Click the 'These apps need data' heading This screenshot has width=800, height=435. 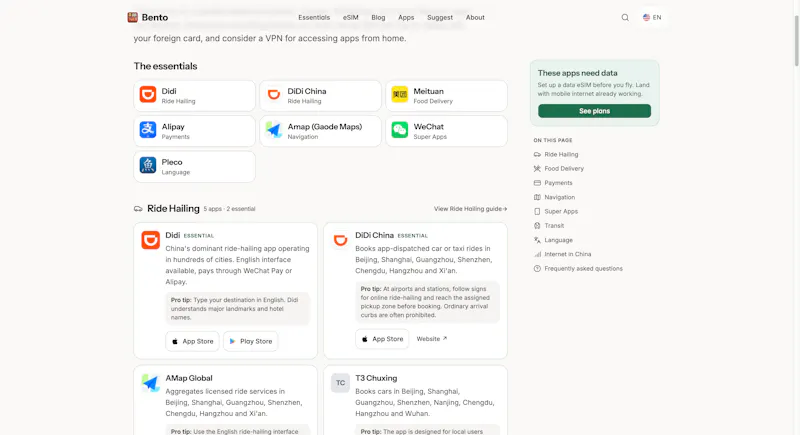click(578, 73)
